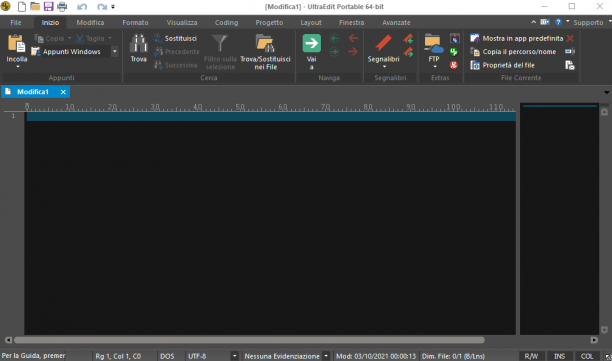Click Trova/Sostituisci nei File icon
This screenshot has width=612, height=361.
pos(265,43)
